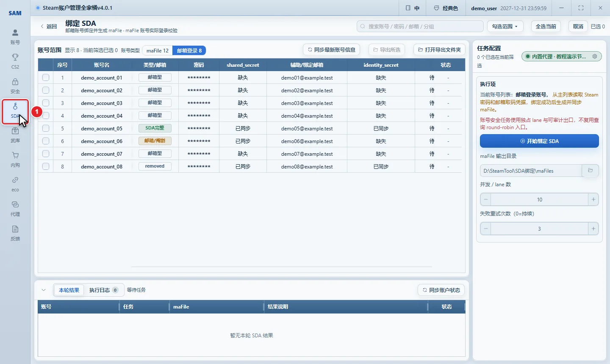Check the box for demo_account_07

coord(46,154)
